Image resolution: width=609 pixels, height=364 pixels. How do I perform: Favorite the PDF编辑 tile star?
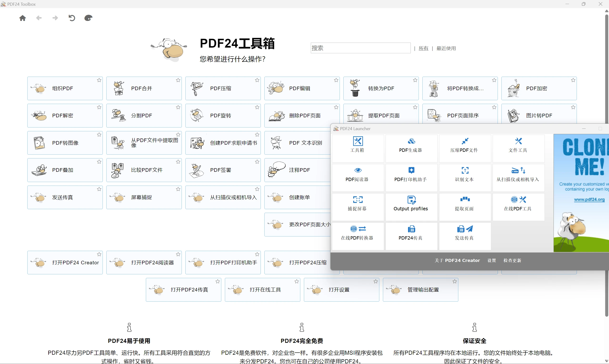pos(336,80)
